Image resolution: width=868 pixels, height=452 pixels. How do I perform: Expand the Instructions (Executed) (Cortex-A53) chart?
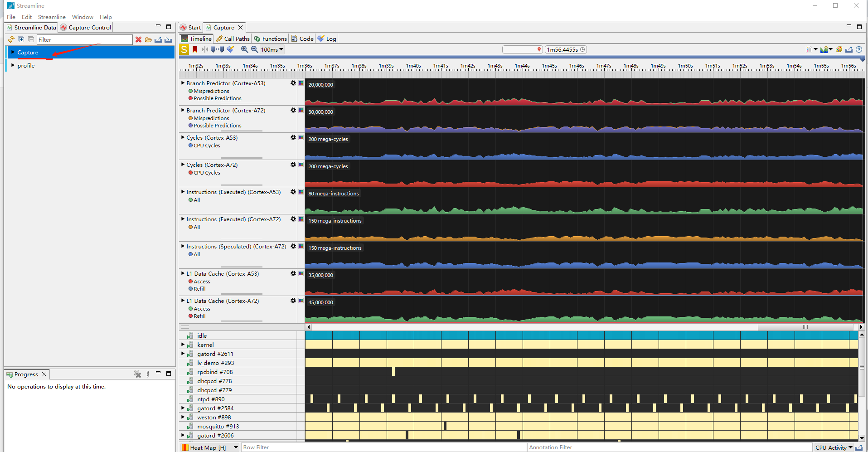click(x=183, y=192)
